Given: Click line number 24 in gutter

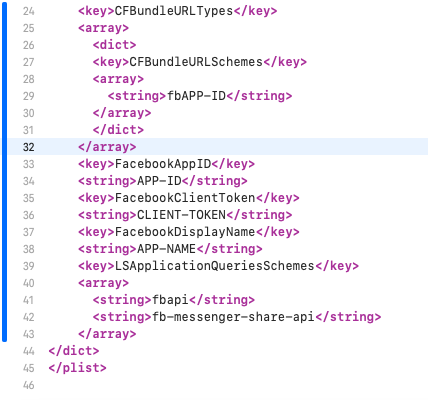Looking at the screenshot, I should tap(29, 11).
